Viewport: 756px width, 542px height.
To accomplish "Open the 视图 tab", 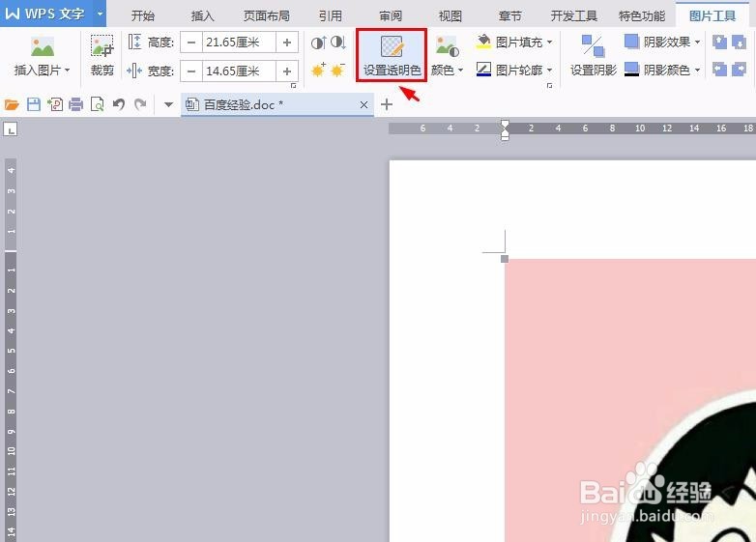I will pos(451,15).
